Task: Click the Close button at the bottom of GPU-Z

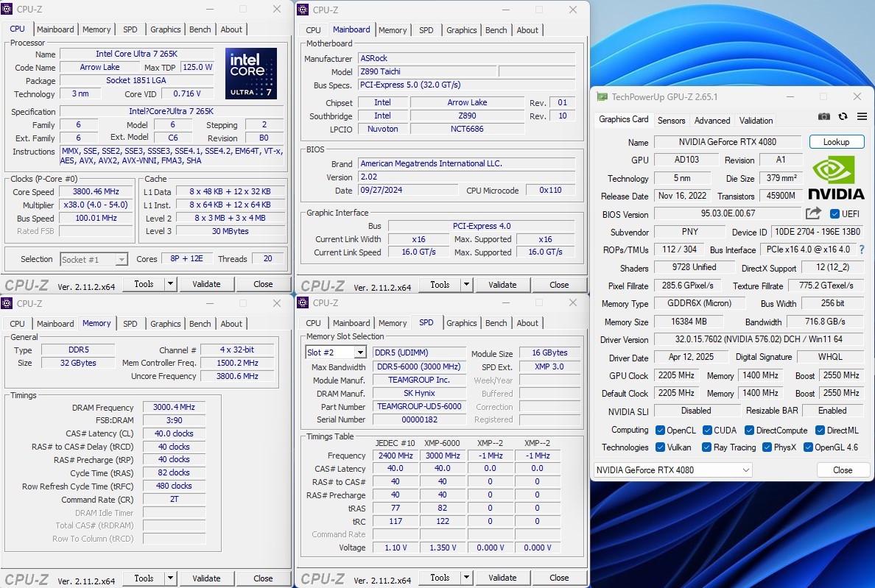Action: click(x=843, y=470)
